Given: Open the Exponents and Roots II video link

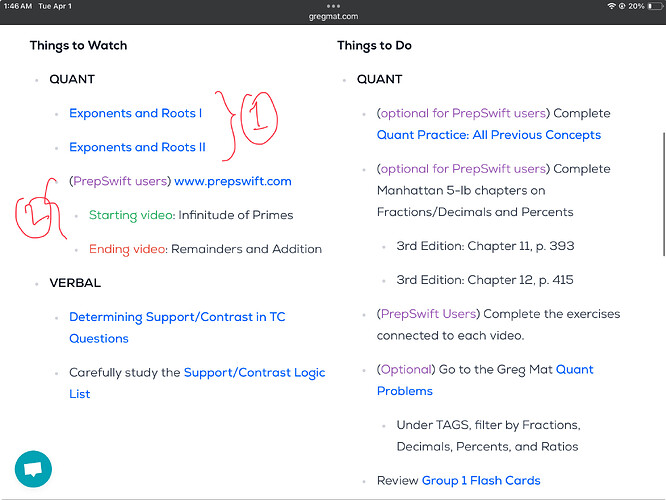Looking at the screenshot, I should (137, 147).
